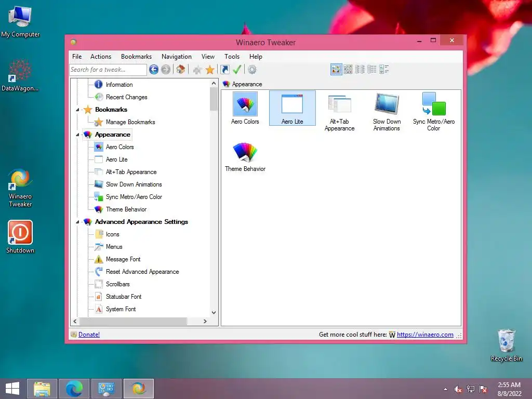Open File Explorer from taskbar
Viewport: 532px width, 399px height.
click(42, 389)
